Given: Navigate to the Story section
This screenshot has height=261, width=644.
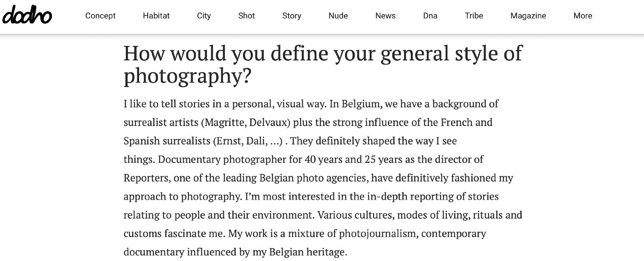Looking at the screenshot, I should pyautogui.click(x=292, y=16).
